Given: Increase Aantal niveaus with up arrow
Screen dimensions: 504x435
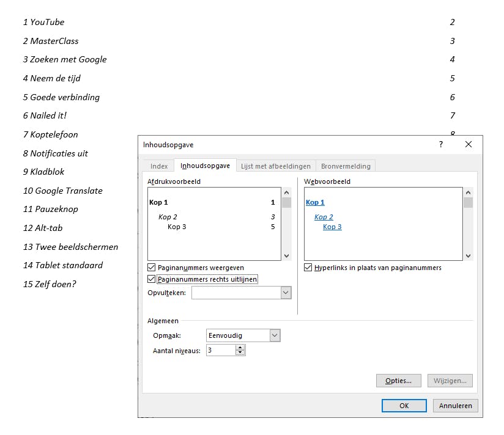Looking at the screenshot, I should click(x=240, y=348).
